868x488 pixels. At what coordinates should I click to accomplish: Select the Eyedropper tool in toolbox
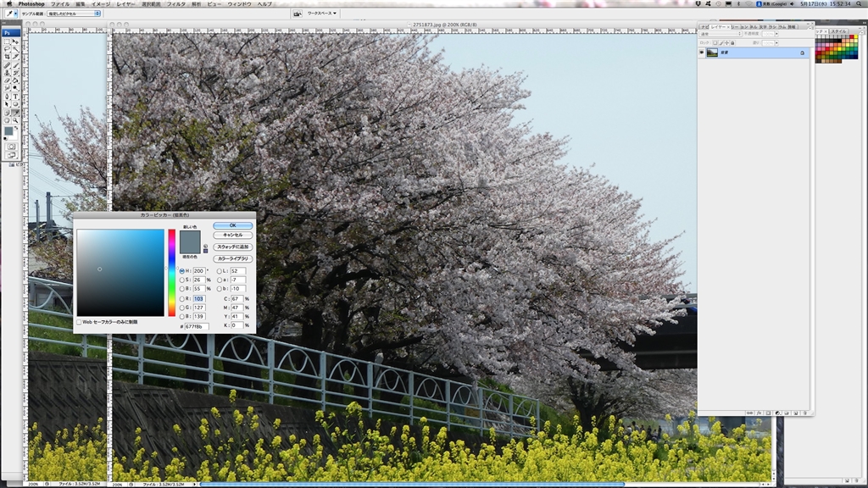(15, 113)
